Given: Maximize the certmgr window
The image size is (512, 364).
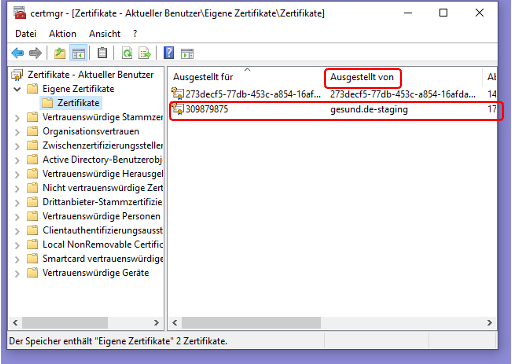Looking at the screenshot, I should pyautogui.click(x=443, y=13).
